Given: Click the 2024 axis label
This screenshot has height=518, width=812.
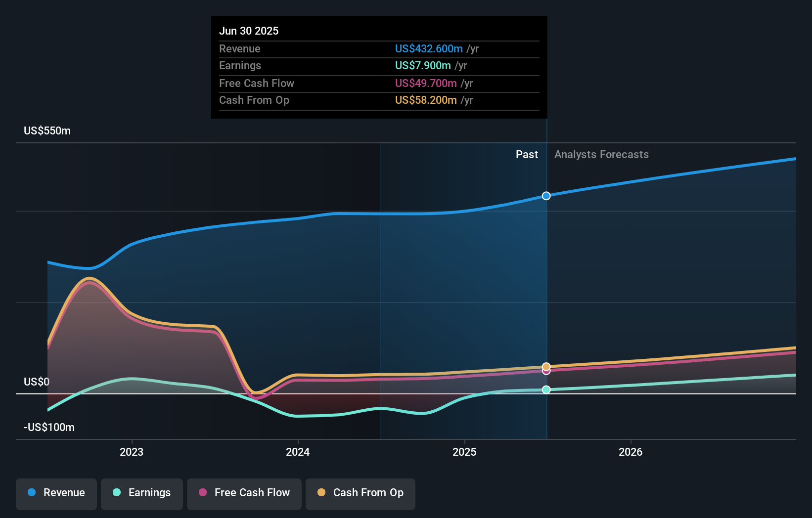Looking at the screenshot, I should coord(297,451).
